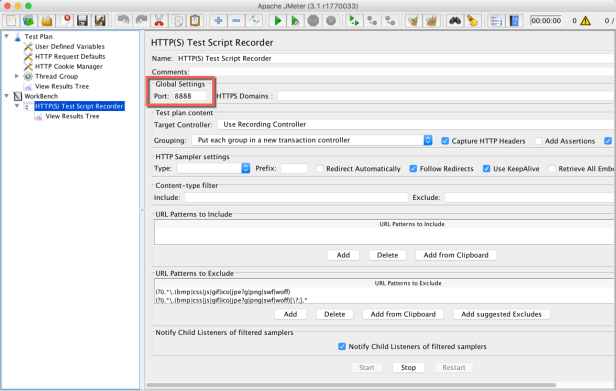Click the Undo arrow icon

coord(123,20)
